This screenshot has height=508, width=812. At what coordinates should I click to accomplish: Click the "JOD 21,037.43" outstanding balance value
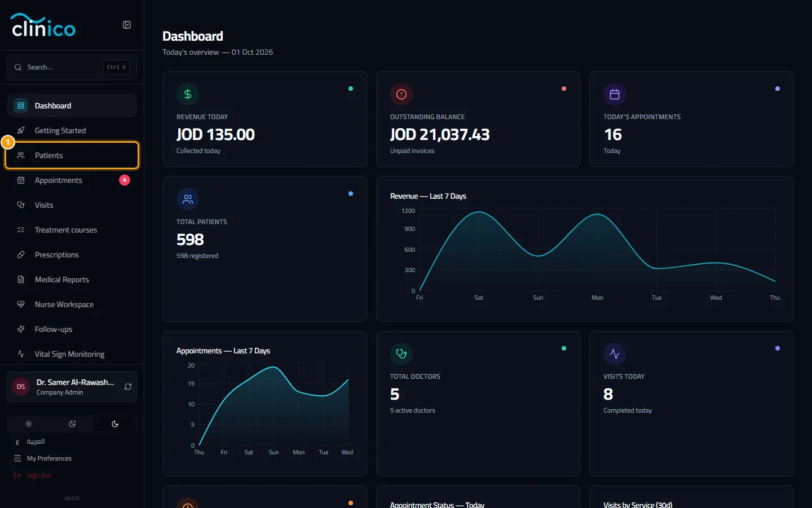point(440,134)
